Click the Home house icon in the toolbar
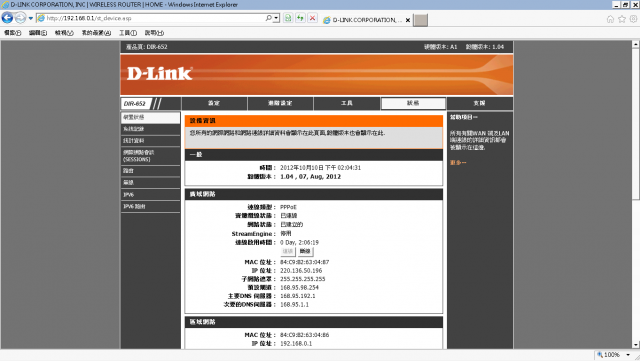The image size is (640, 361). click(x=610, y=19)
